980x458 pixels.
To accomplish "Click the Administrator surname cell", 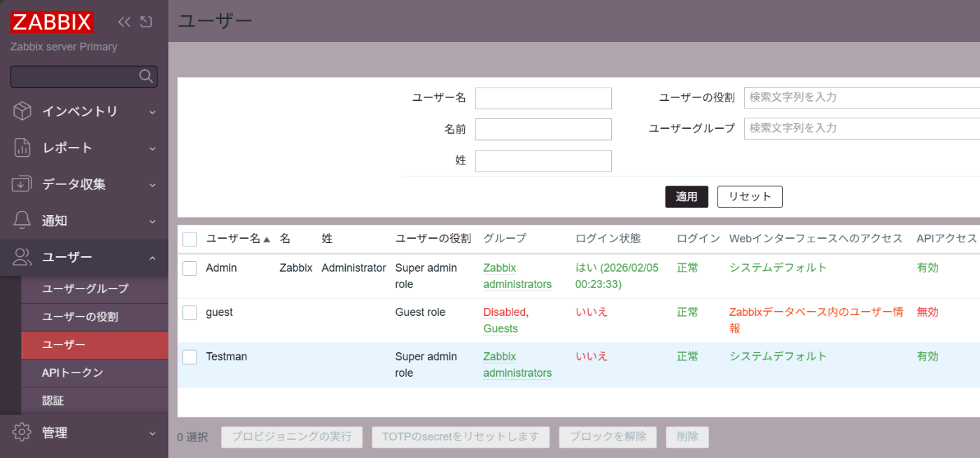I will pyautogui.click(x=353, y=268).
